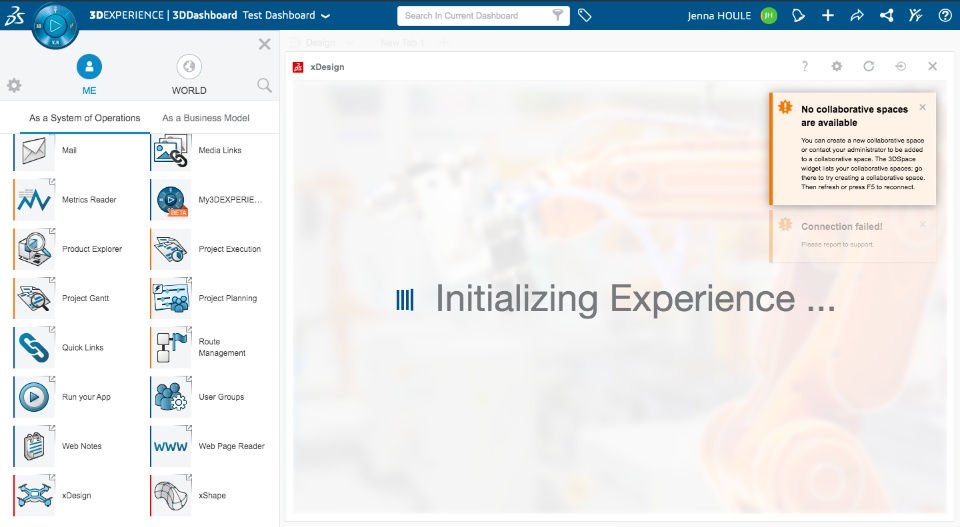Launch Product Explorer app icon

click(34, 249)
